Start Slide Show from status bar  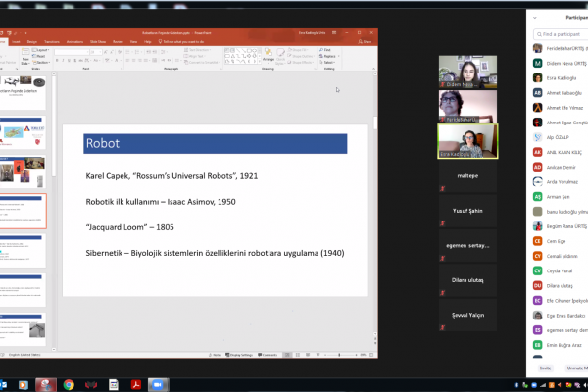318,355
